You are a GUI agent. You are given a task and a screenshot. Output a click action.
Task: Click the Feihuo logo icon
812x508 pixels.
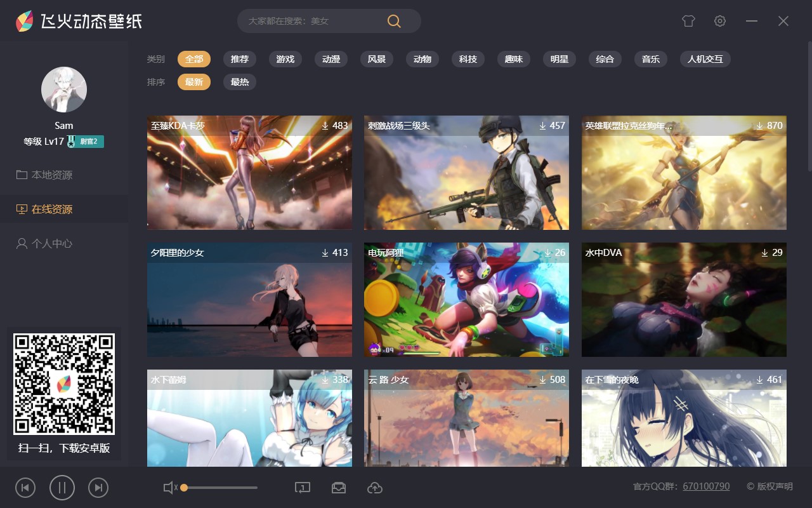25,21
